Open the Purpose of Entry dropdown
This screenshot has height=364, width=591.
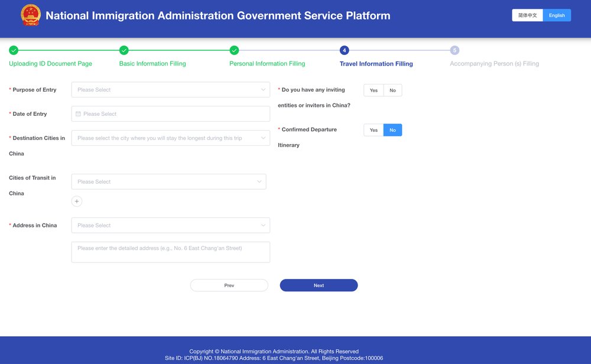pos(170,90)
